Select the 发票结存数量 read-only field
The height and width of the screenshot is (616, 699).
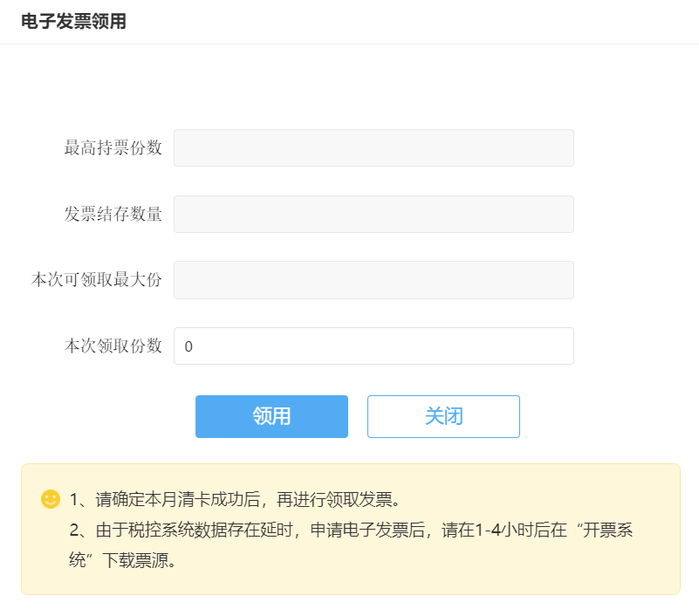click(x=373, y=214)
